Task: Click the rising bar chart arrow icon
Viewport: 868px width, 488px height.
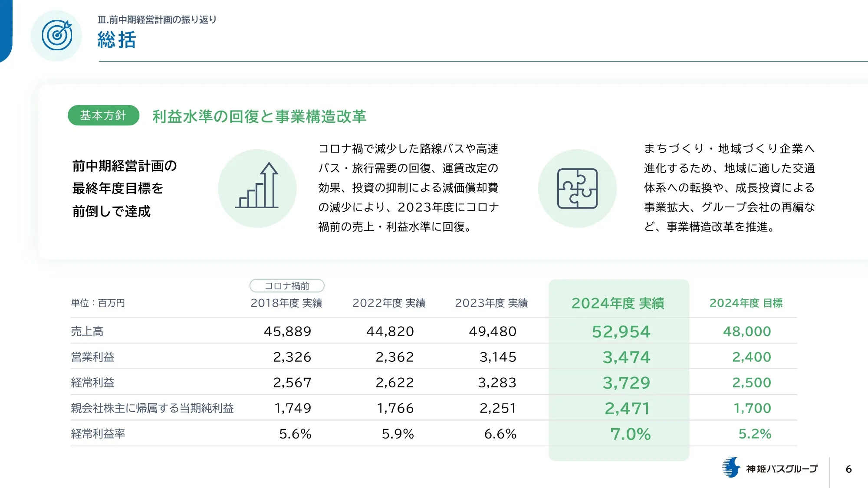Action: (257, 186)
